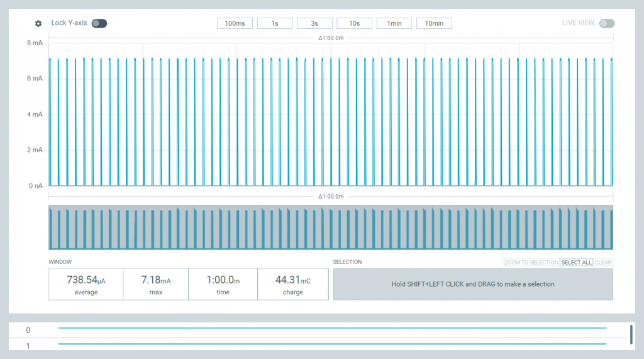The image size is (644, 359).
Task: Click digital channel label 1
Action: pyautogui.click(x=28, y=346)
